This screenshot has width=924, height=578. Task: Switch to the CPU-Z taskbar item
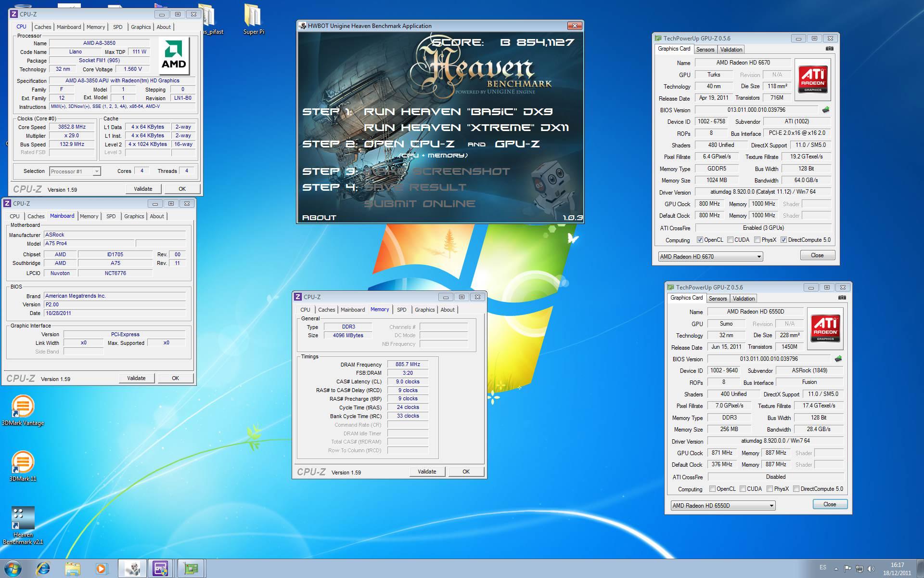click(161, 569)
